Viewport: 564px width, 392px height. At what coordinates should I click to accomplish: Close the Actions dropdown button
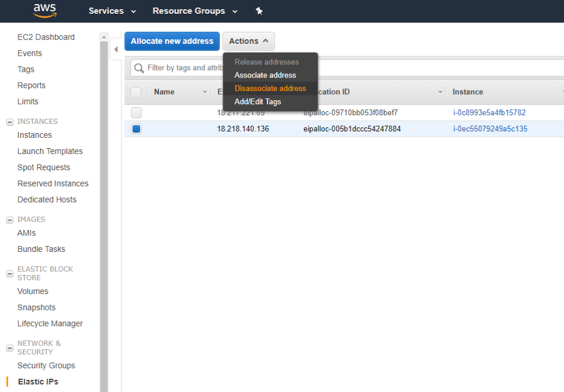[248, 41]
